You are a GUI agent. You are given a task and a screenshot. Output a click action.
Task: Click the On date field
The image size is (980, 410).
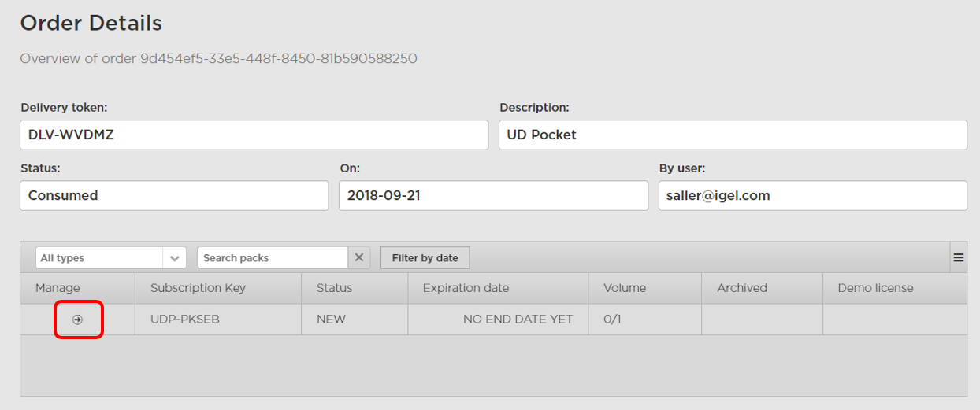click(x=493, y=195)
